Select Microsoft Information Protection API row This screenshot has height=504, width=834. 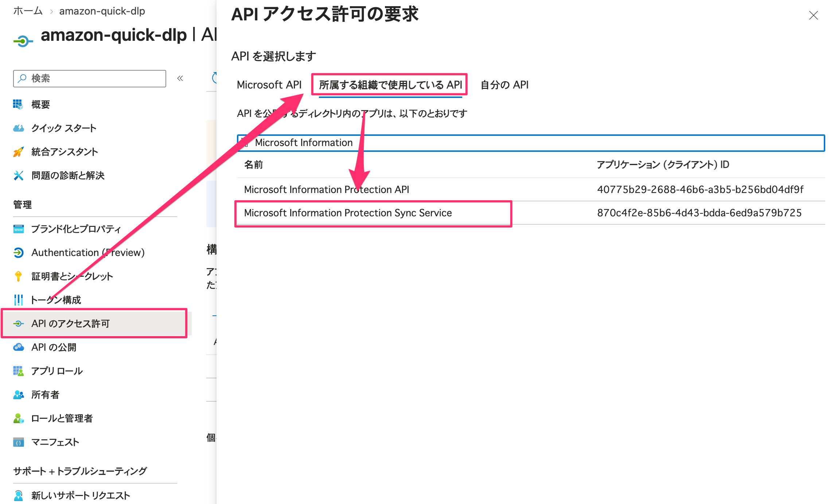pos(531,189)
